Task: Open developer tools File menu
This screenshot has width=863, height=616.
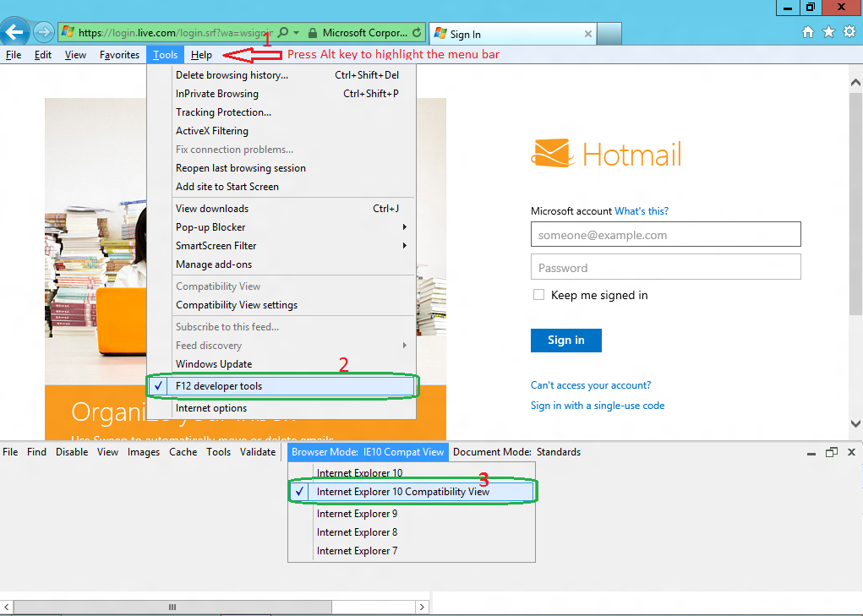Action: 10,452
